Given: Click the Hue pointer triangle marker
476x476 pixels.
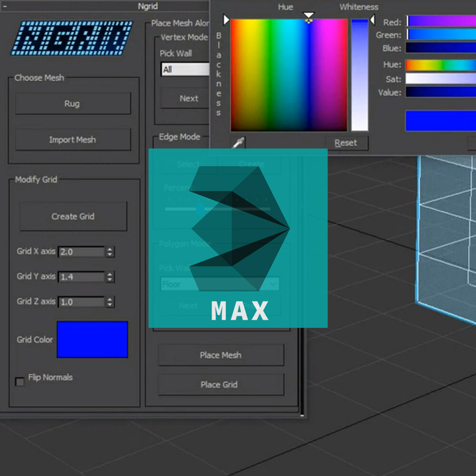Looking at the screenshot, I should (308, 15).
